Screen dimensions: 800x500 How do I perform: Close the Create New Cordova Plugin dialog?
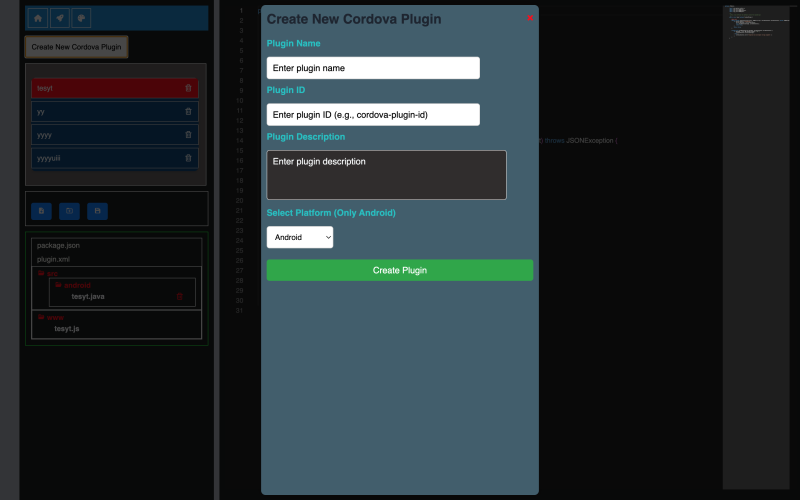pos(530,18)
